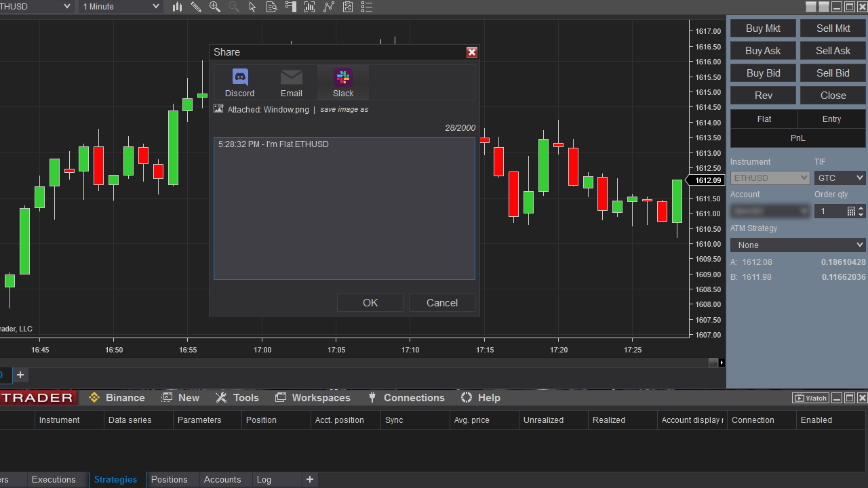868x488 pixels.
Task: Open the order quantity calculator icon
Action: (x=851, y=211)
